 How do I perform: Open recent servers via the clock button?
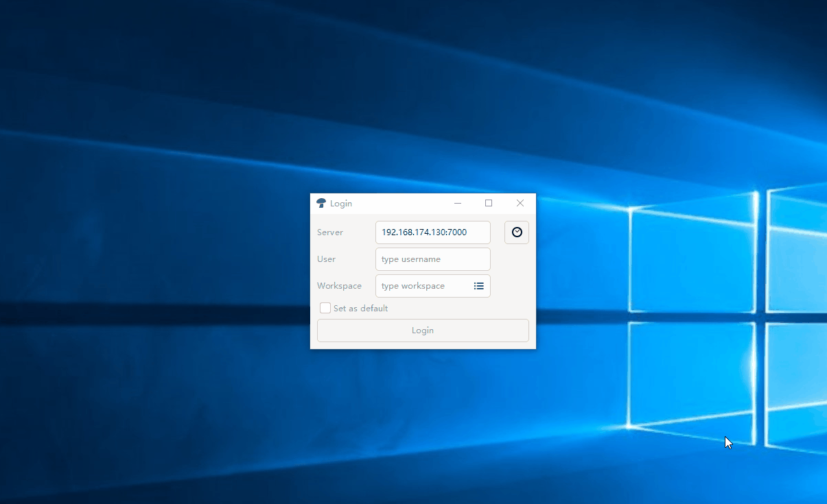pos(516,232)
